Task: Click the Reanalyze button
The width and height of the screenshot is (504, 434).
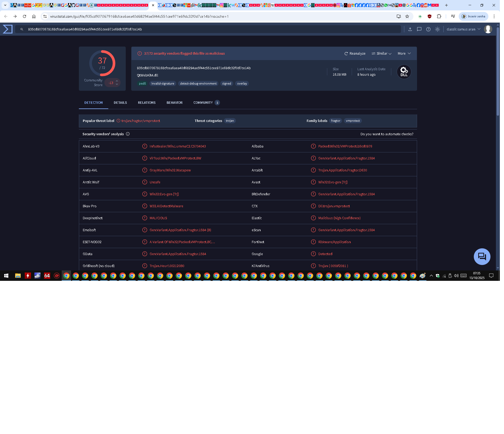Action: pos(355,54)
